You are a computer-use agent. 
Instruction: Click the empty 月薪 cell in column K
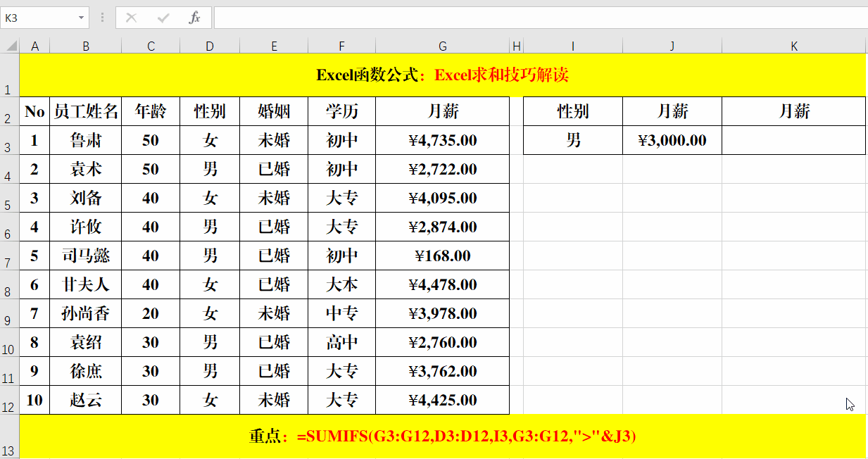[x=793, y=139]
